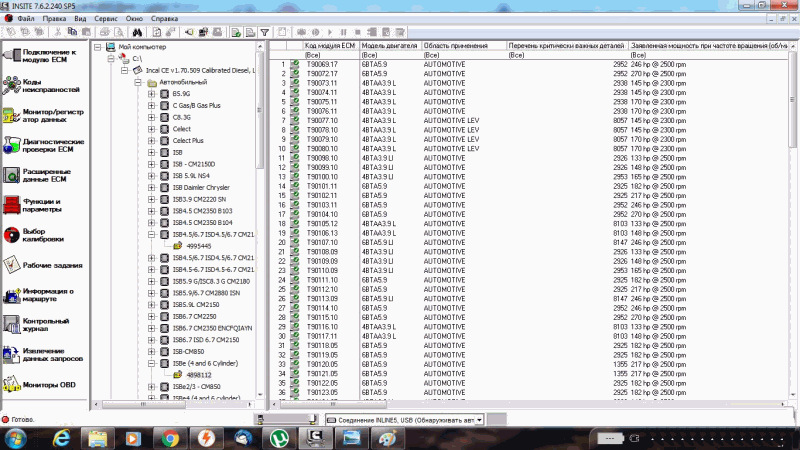The image size is (800, 450).
Task: Select row with ECM code T90080.10
Action: [529, 149]
